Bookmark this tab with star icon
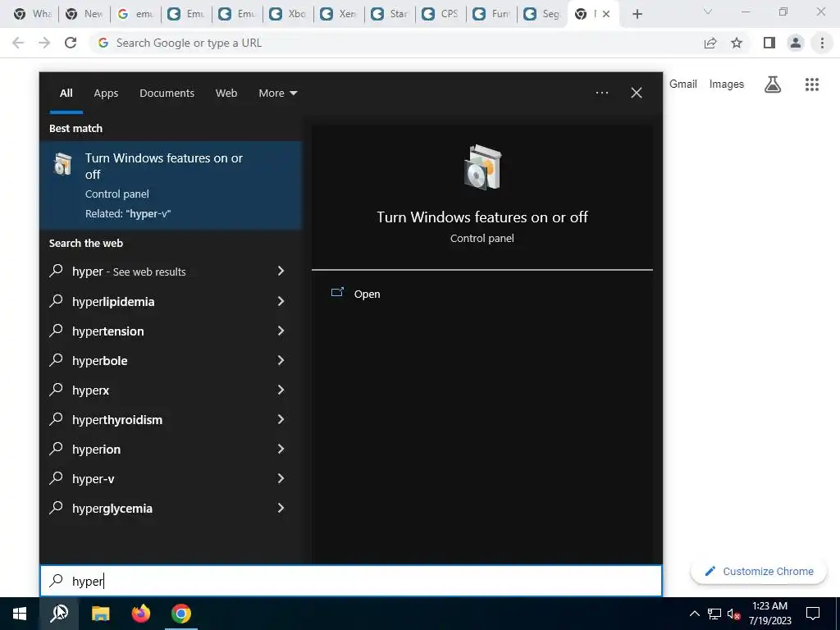 tap(737, 43)
